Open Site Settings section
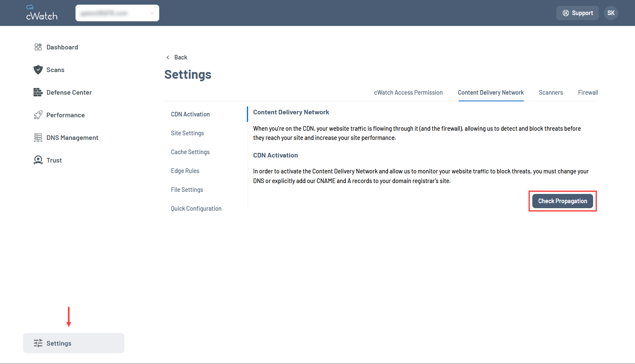Viewport: 635px width, 364px height. pyautogui.click(x=187, y=133)
